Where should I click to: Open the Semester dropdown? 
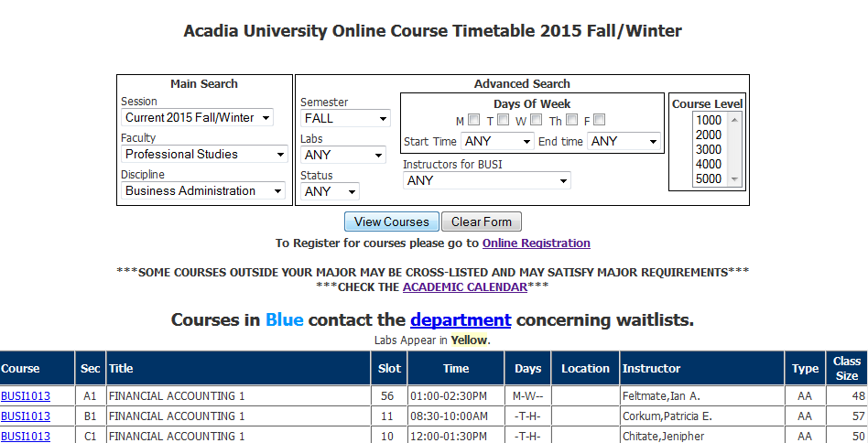(x=345, y=118)
